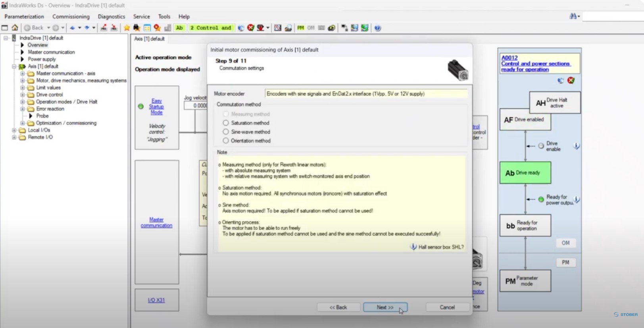Image resolution: width=644 pixels, height=328 pixels.
Task: Click the green Ab drive status toolbar indicator
Action: coord(180,28)
